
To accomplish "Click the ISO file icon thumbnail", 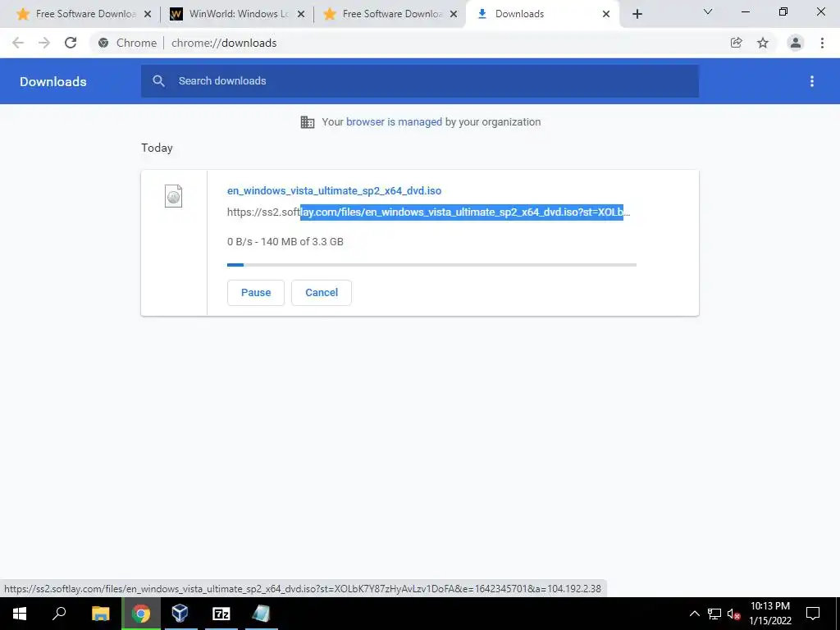I will (174, 196).
